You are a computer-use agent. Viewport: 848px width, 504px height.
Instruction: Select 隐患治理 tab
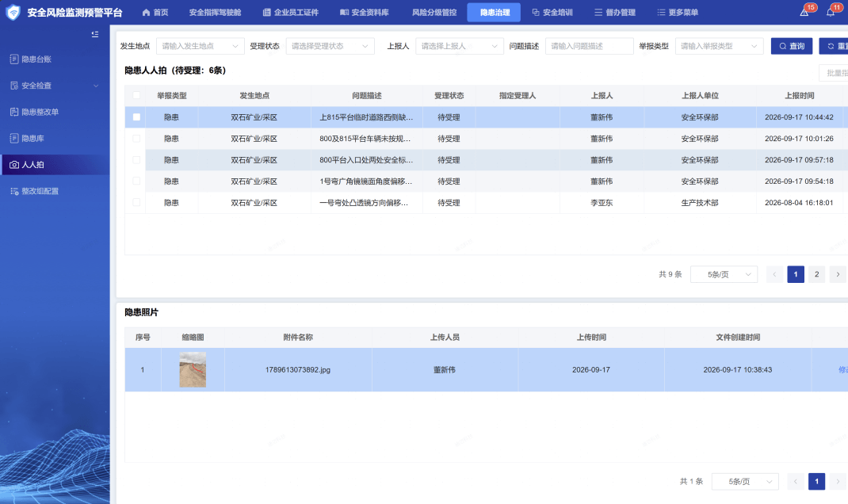click(x=494, y=12)
